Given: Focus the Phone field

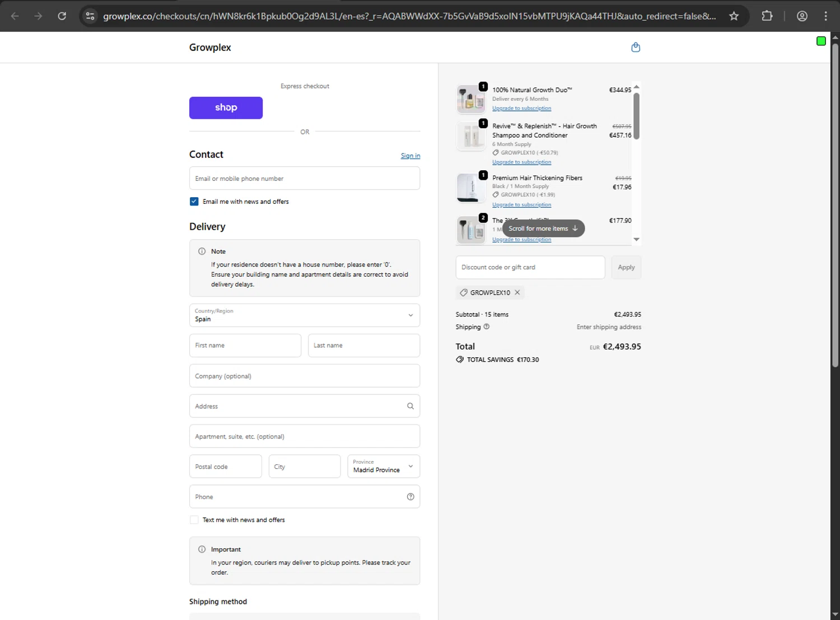Looking at the screenshot, I should pos(305,497).
